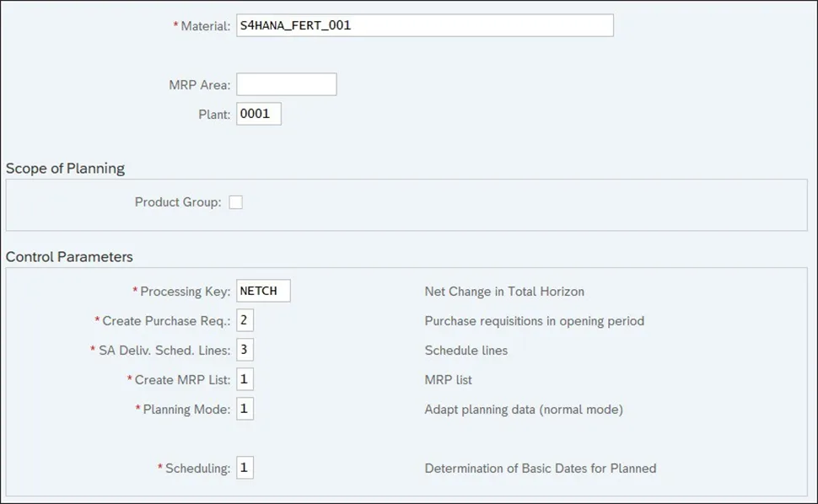Enable the Product Group checkbox

[x=236, y=202]
